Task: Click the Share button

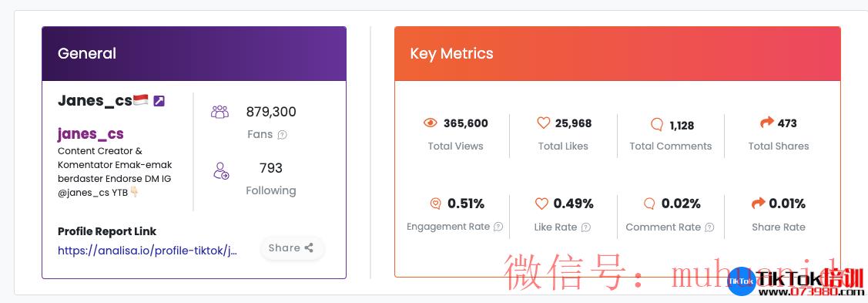Action: 292,247
